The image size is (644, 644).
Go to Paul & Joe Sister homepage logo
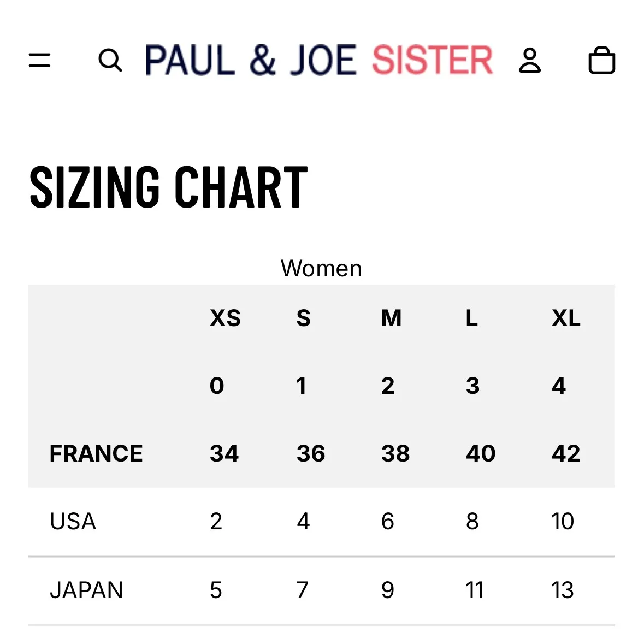click(319, 60)
